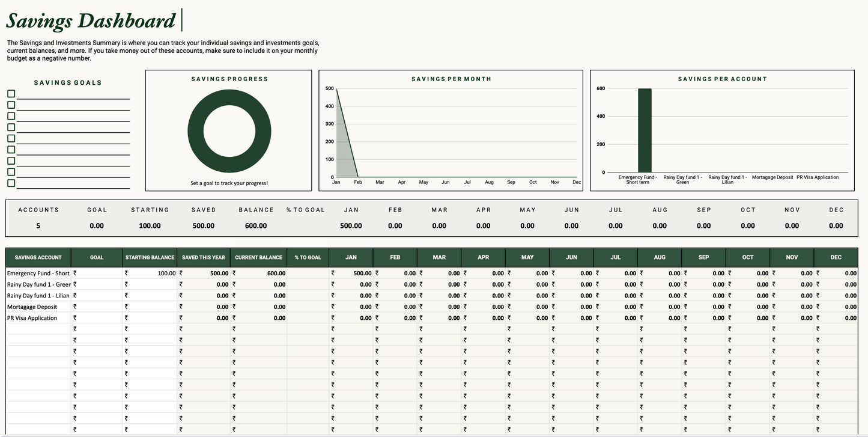Click the % To Goal table header

pyautogui.click(x=308, y=257)
